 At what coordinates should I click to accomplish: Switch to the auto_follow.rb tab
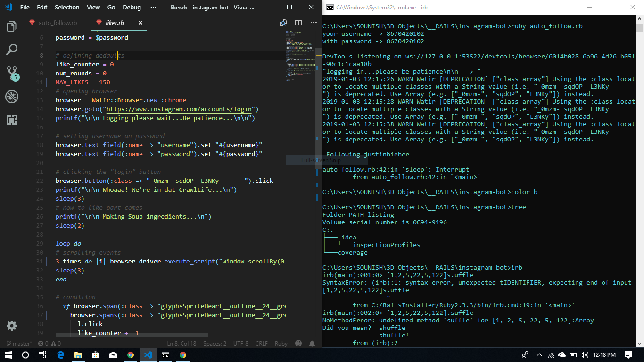(x=57, y=23)
